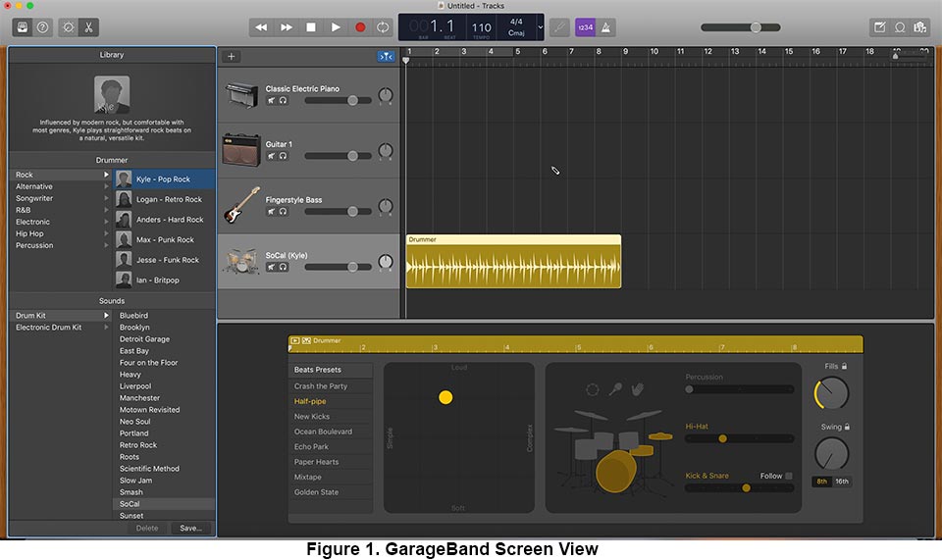Select the Drummer region in timeline
The width and height of the screenshot is (942, 560).
[513, 262]
